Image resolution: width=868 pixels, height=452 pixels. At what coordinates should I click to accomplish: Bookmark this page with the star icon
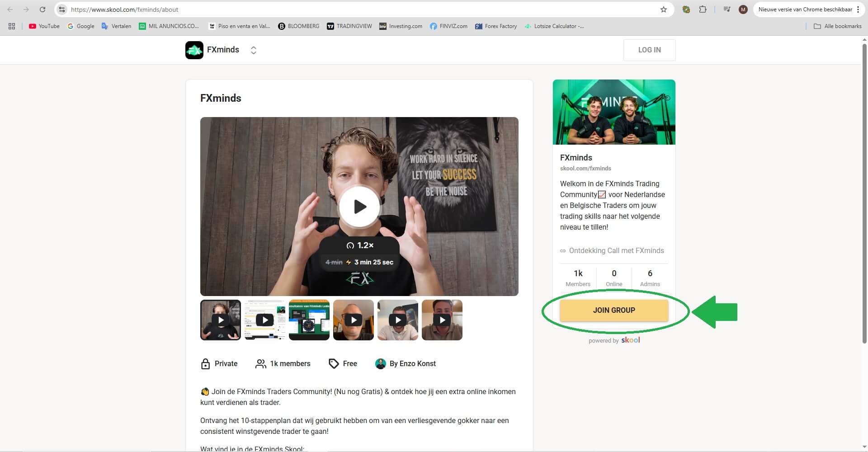(663, 9)
